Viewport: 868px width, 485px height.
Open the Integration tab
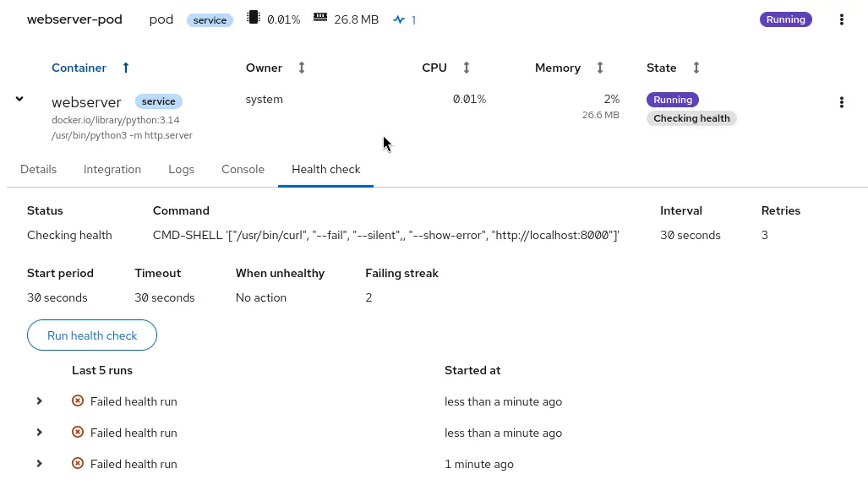pos(112,169)
